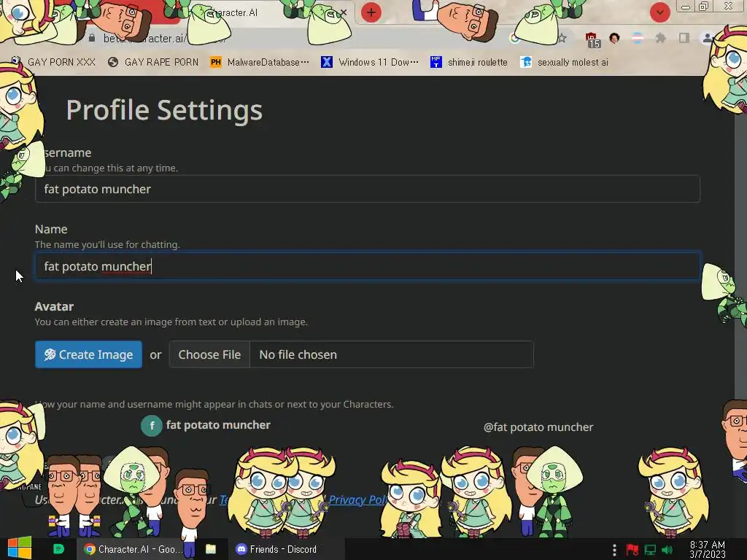This screenshot has height=560, width=747.
Task: Show hidden system tray icons
Action: [x=614, y=550]
